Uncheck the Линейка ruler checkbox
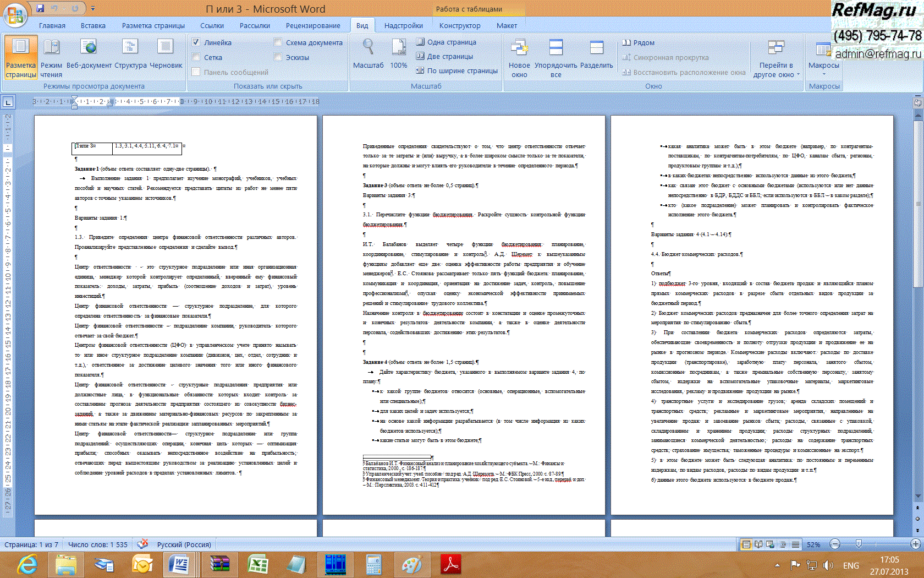 point(196,42)
